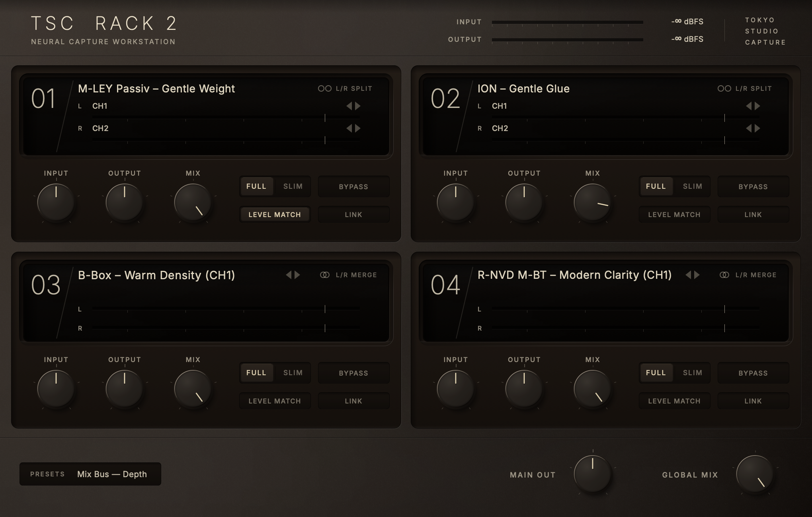Viewport: 812px width, 517px height.
Task: Go to next capture on slot 04
Action: pyautogui.click(x=697, y=275)
